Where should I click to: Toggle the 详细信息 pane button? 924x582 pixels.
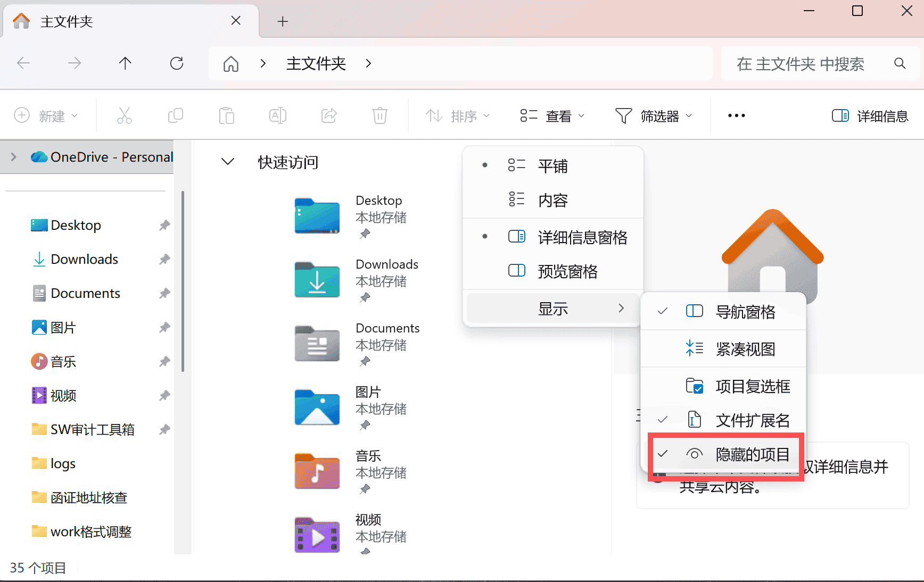[x=870, y=115]
